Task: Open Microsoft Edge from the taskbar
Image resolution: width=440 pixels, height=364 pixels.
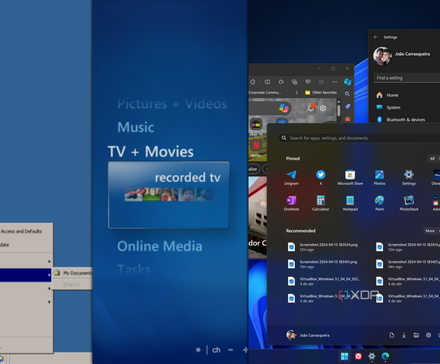Action: [x=385, y=356]
